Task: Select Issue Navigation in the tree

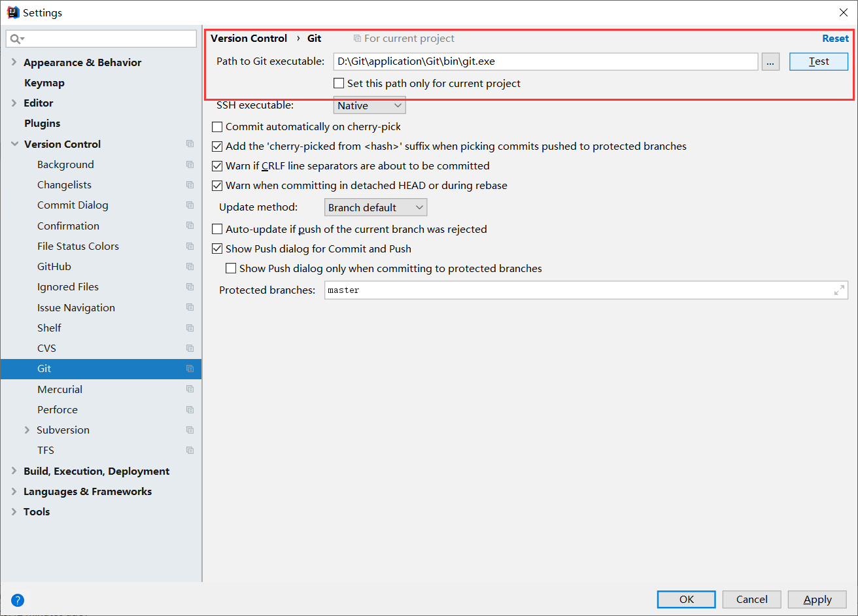Action: (x=76, y=307)
